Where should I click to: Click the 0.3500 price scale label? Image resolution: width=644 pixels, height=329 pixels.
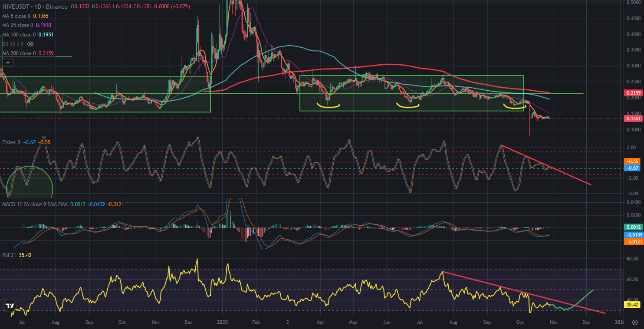(634, 50)
